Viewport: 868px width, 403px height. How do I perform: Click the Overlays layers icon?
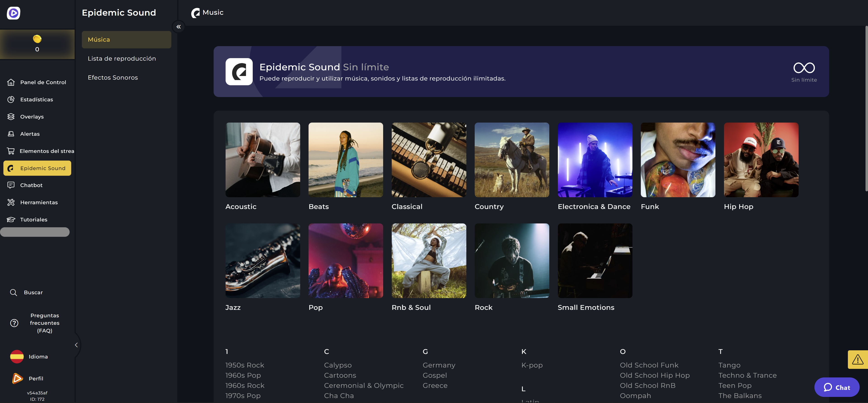pyautogui.click(x=11, y=117)
